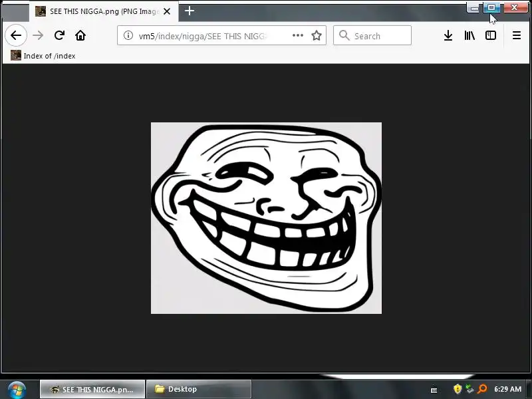Image resolution: width=532 pixels, height=399 pixels.
Task: Open the Library books icon
Action: pos(469,35)
